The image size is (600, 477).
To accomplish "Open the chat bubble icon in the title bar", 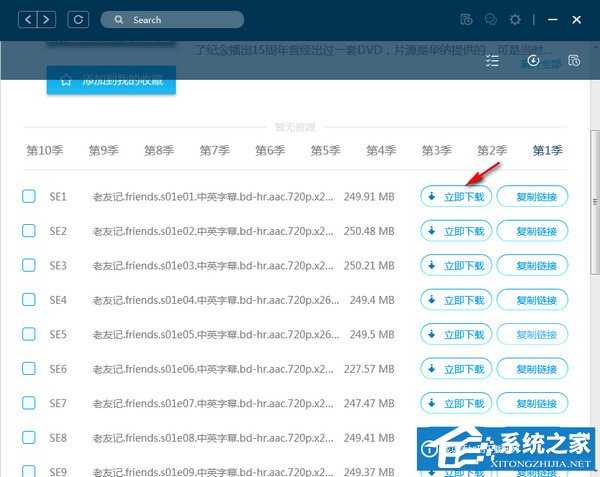I will pyautogui.click(x=490, y=19).
